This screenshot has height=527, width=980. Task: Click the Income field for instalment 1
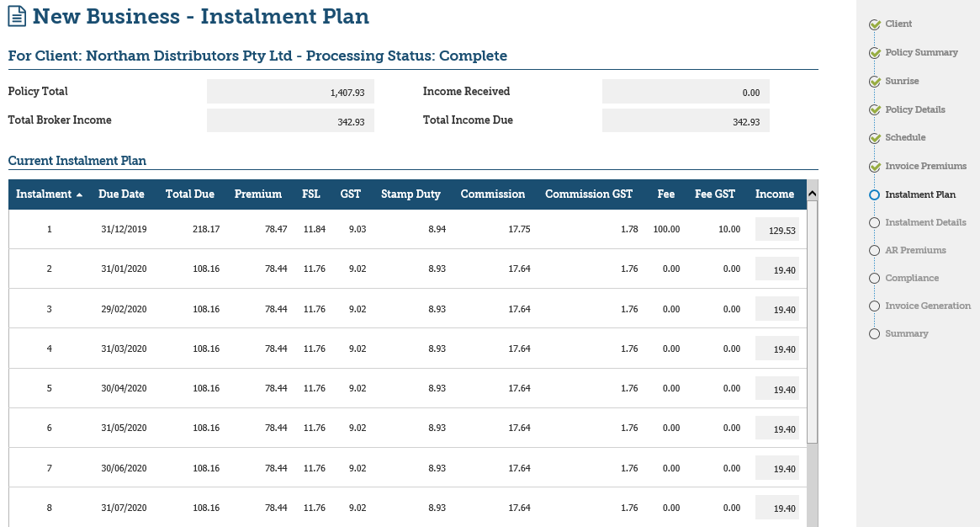coord(776,230)
